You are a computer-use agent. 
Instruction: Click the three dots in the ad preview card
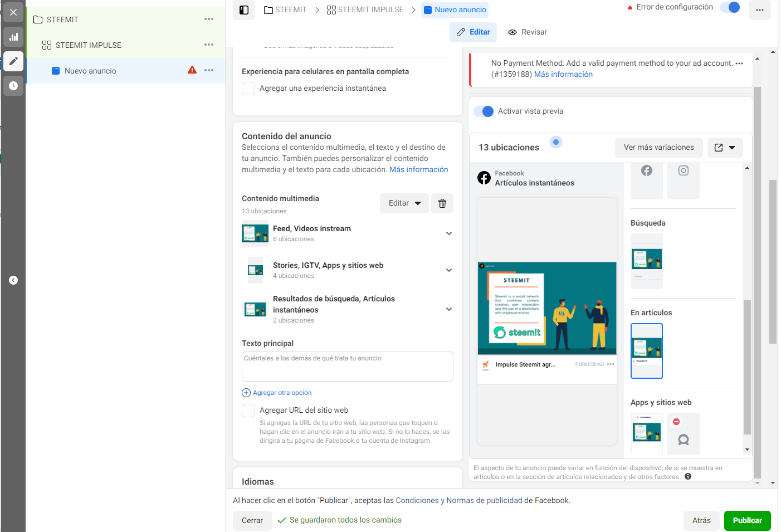(611, 364)
